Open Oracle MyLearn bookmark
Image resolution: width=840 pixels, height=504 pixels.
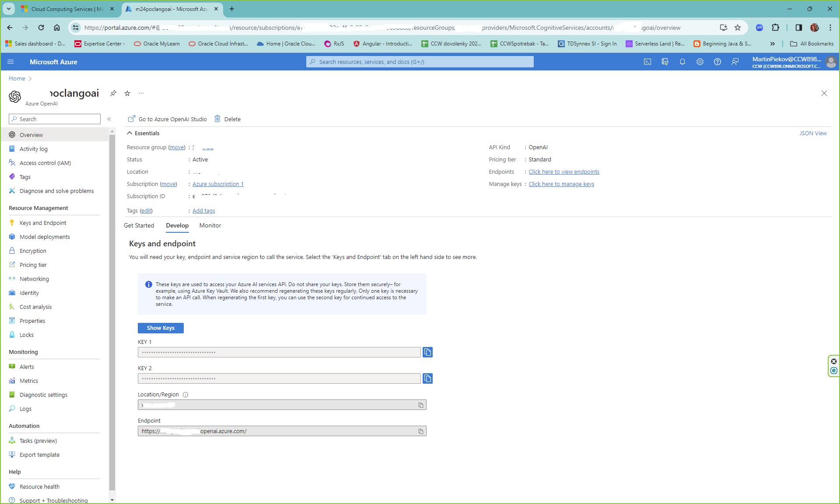[x=157, y=44]
